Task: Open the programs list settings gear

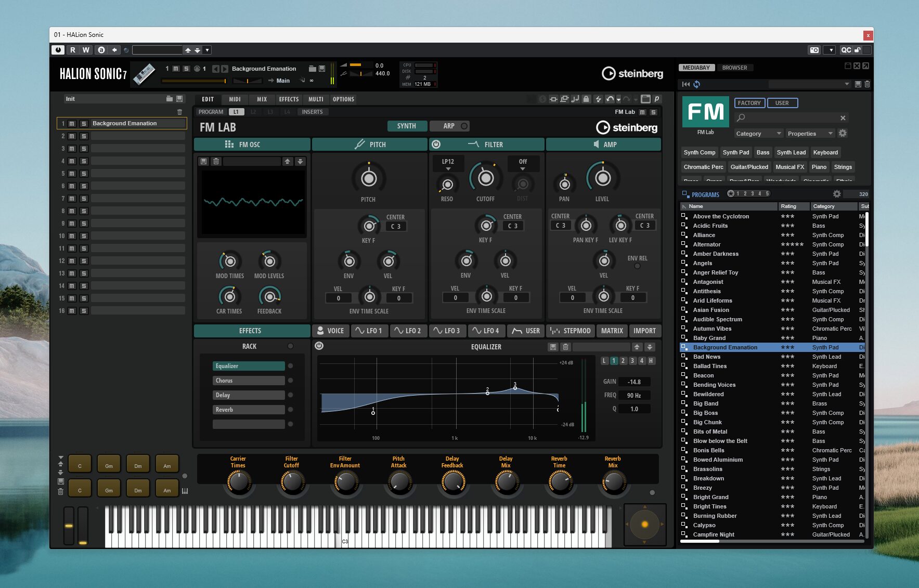Action: [837, 194]
